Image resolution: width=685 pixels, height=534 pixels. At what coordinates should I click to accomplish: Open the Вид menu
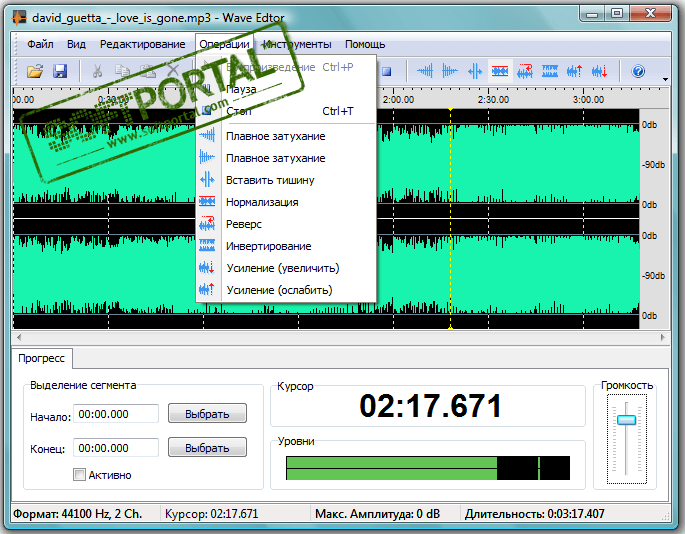click(76, 44)
